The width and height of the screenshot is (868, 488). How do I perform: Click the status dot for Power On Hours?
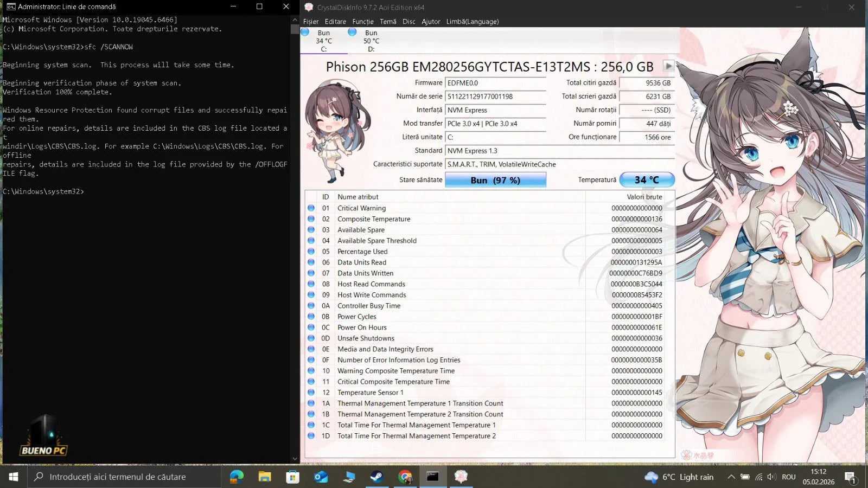pyautogui.click(x=311, y=327)
